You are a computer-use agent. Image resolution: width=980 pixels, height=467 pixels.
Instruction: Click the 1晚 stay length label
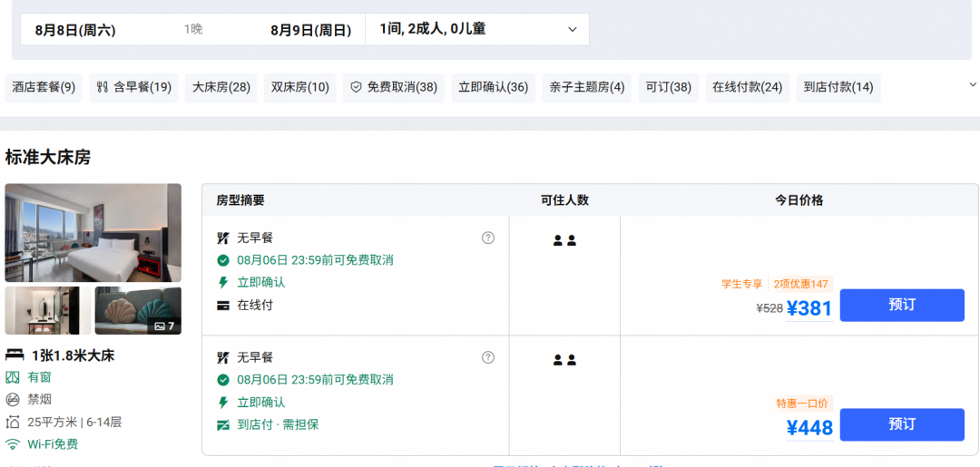pos(193,29)
